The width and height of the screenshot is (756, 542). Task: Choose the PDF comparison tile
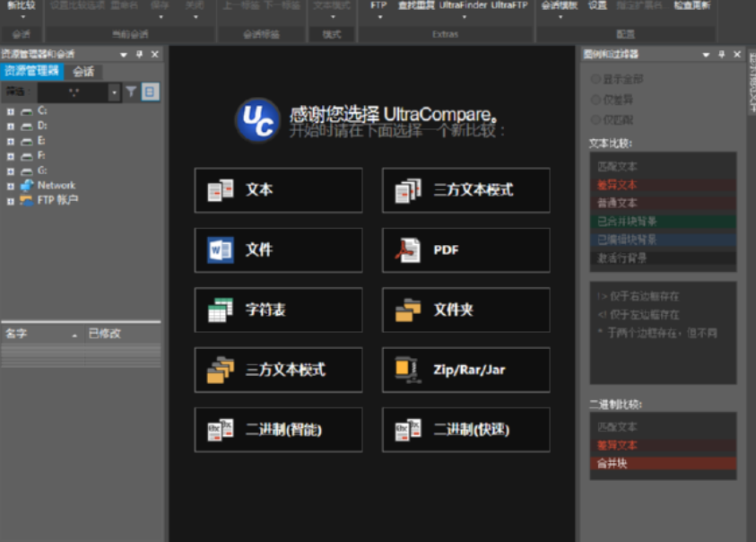[465, 250]
